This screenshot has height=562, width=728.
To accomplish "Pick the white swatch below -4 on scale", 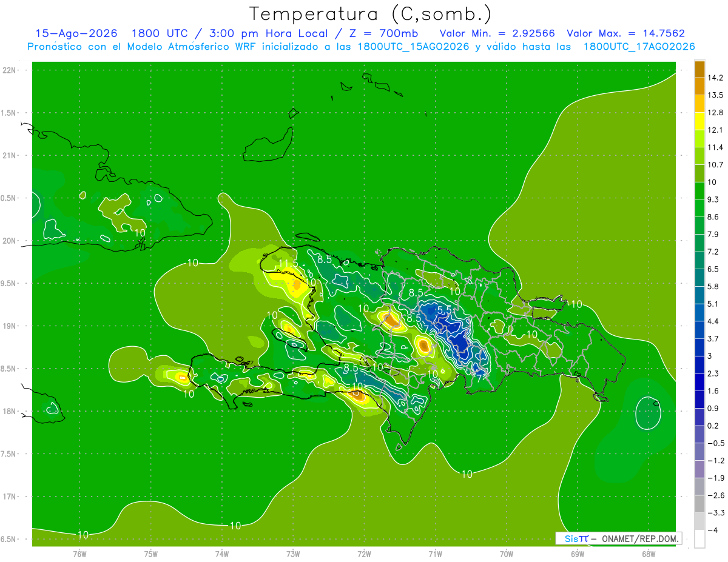I will pyautogui.click(x=699, y=539).
